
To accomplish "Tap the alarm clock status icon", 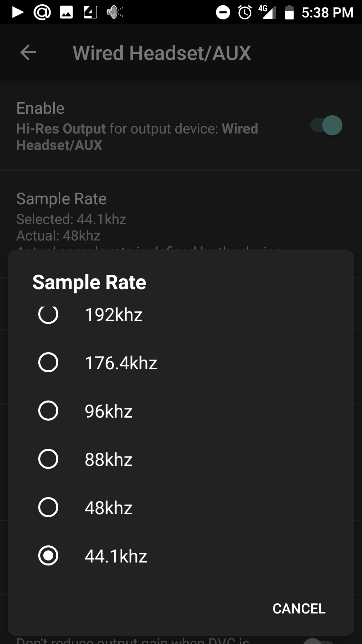I will [x=245, y=13].
